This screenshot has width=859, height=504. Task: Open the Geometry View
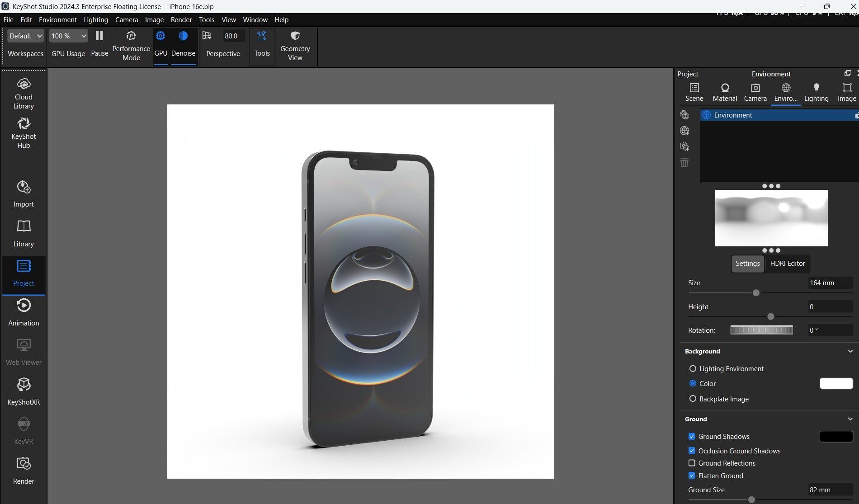[x=295, y=46]
